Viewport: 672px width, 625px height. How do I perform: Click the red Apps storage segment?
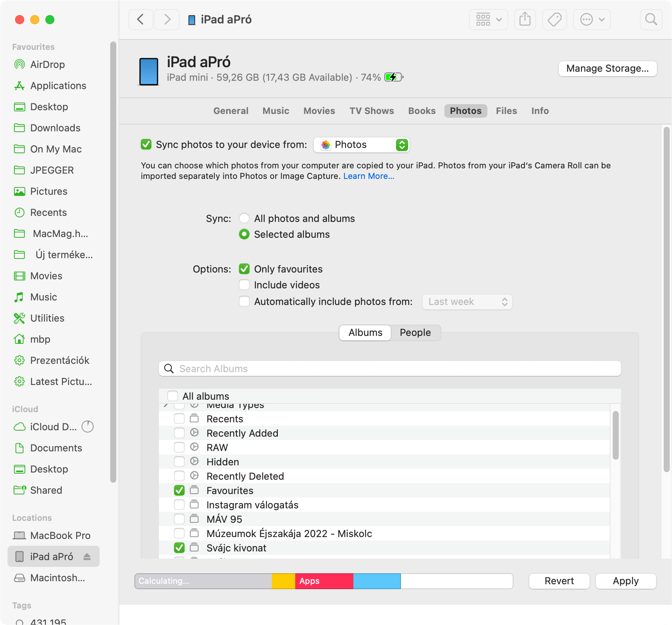coord(324,581)
